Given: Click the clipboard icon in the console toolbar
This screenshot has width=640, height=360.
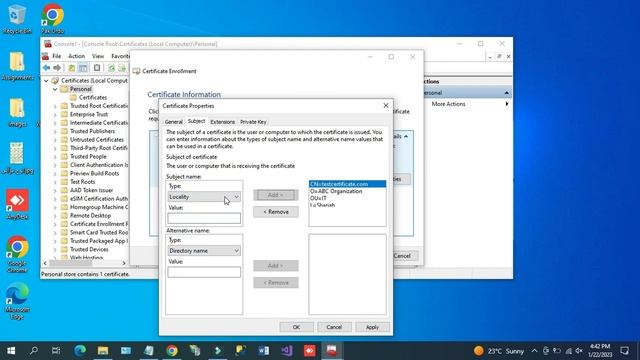Looking at the screenshot, I should point(97,68).
